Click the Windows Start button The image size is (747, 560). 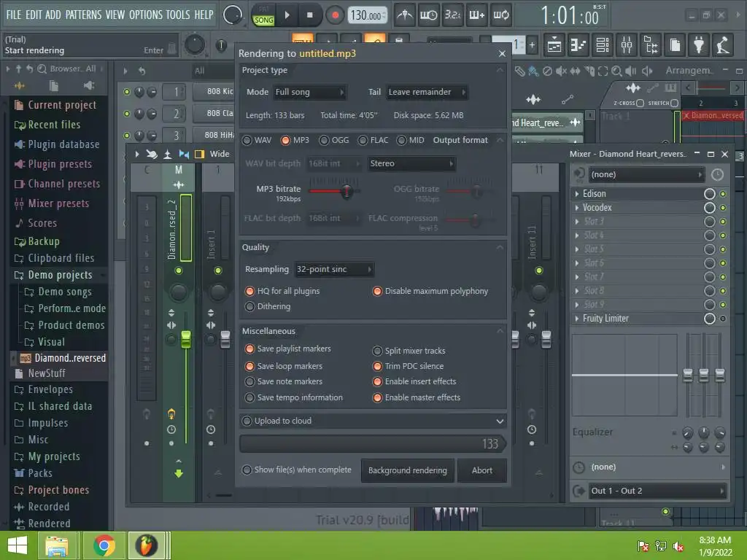[18, 545]
